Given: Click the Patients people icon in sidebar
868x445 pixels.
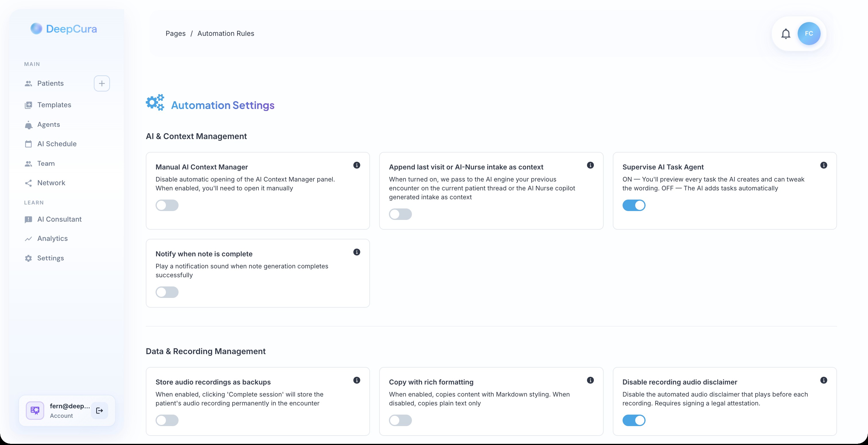Looking at the screenshot, I should (28, 83).
